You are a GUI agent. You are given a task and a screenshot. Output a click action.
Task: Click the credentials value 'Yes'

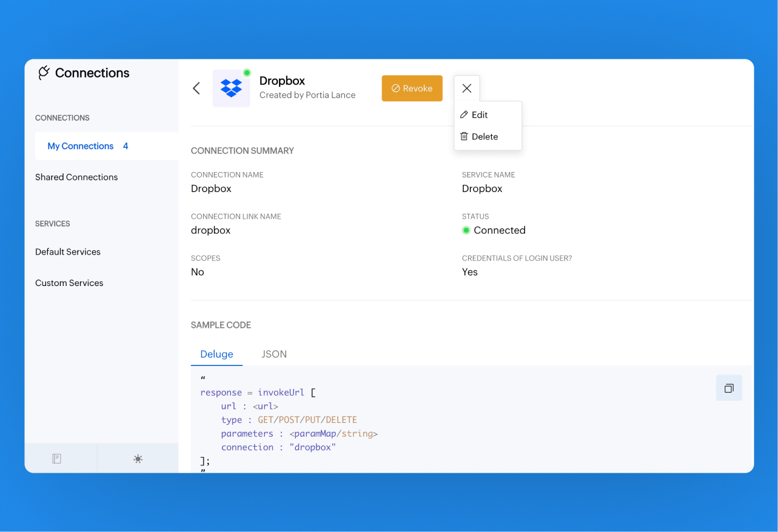pyautogui.click(x=470, y=272)
